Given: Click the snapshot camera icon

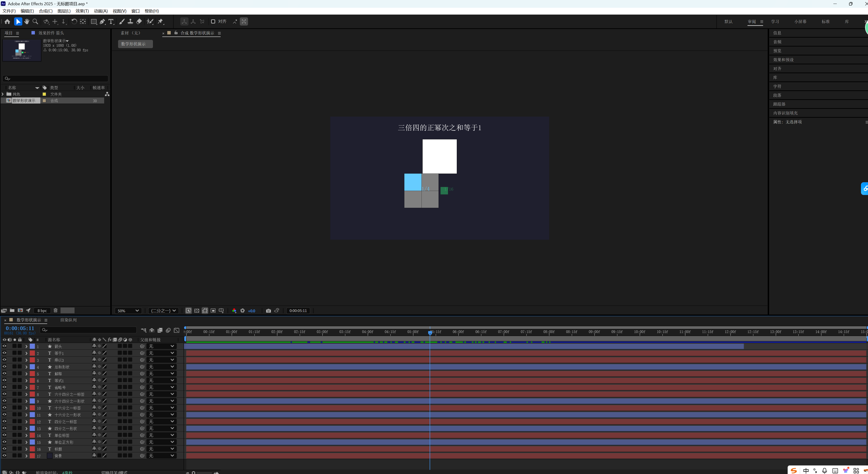Looking at the screenshot, I should pos(268,311).
